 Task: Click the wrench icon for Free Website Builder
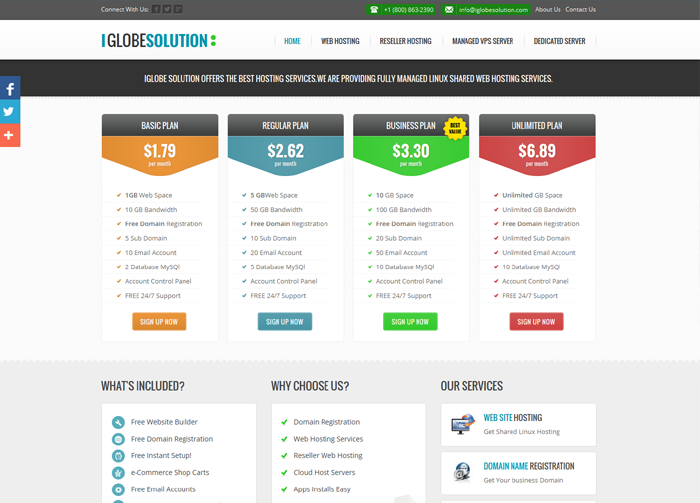point(119,422)
